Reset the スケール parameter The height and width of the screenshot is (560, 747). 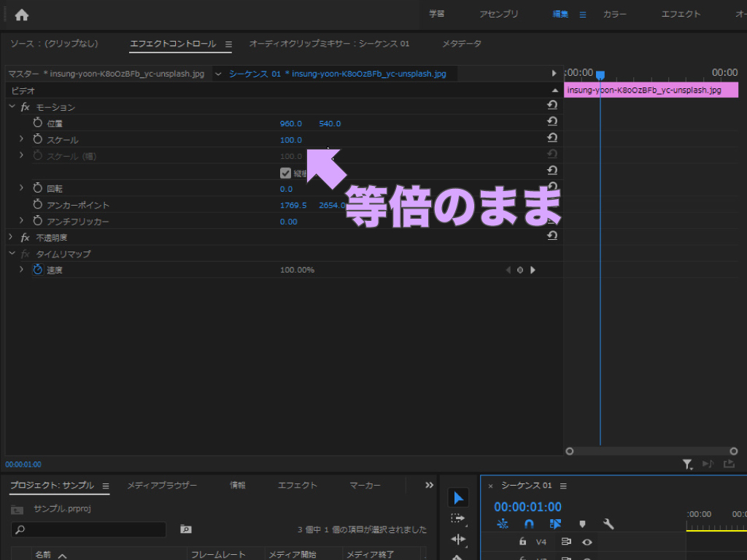552,139
